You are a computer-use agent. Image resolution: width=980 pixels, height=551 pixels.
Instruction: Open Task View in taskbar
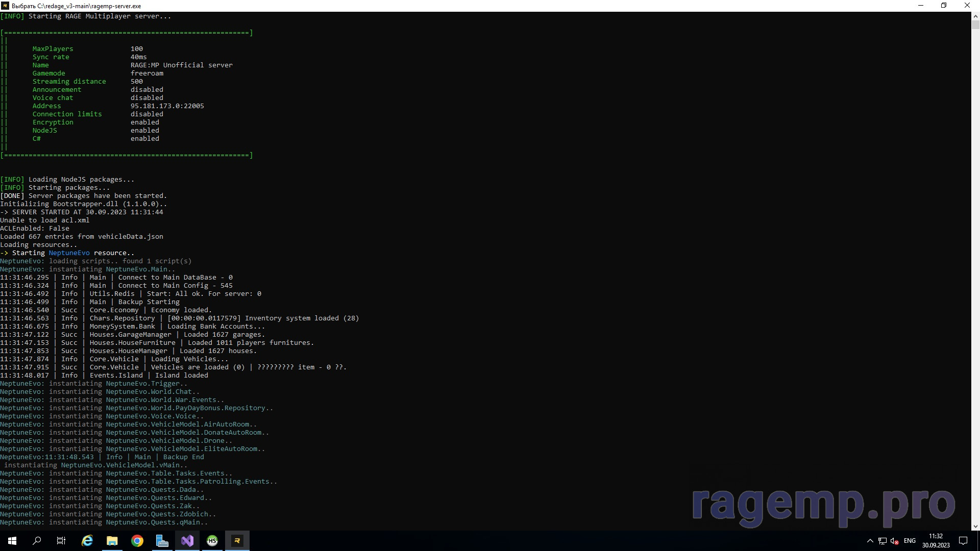point(61,541)
